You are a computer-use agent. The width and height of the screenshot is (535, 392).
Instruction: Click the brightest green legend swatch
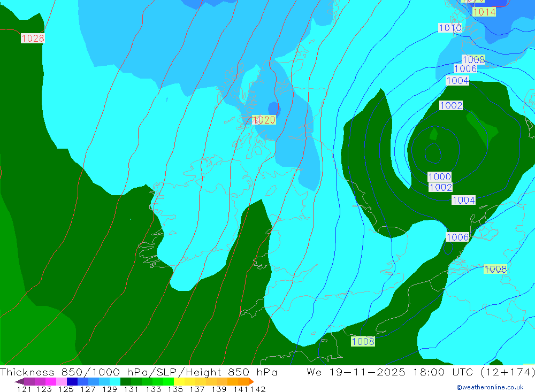(169, 381)
